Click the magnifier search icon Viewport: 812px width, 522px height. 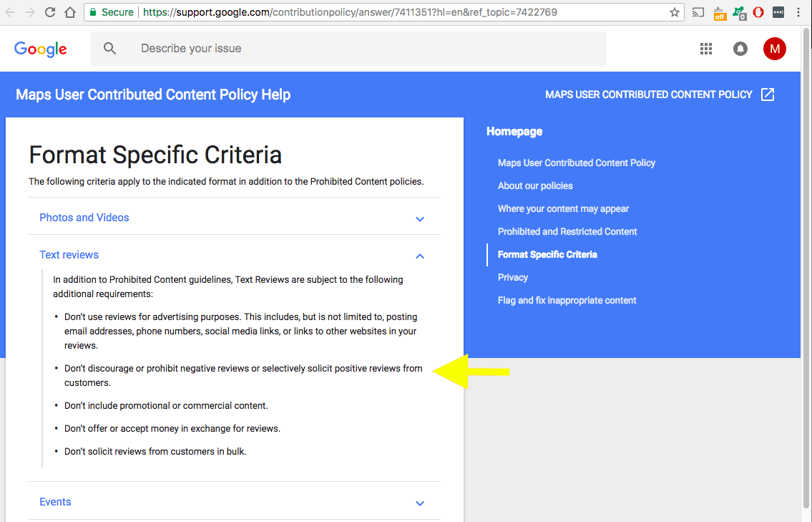[109, 49]
